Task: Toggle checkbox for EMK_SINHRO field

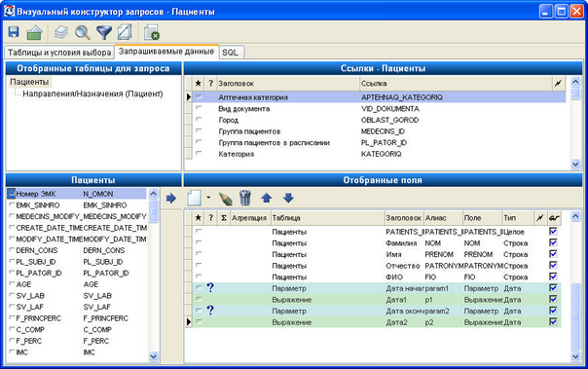Action: coord(12,204)
